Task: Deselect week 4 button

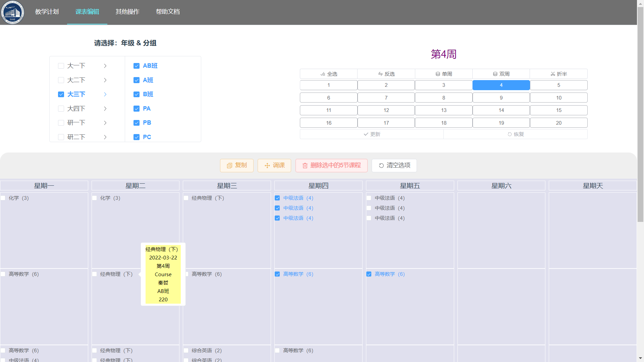Action: tap(501, 85)
